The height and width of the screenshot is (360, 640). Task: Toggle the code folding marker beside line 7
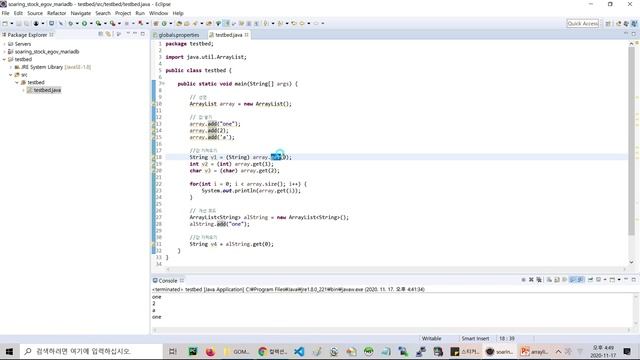click(162, 83)
